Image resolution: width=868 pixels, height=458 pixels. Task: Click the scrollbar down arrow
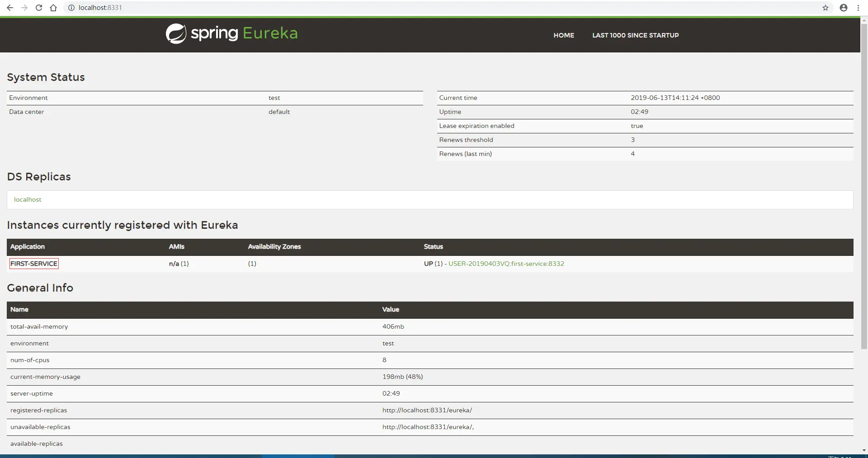pos(864,450)
